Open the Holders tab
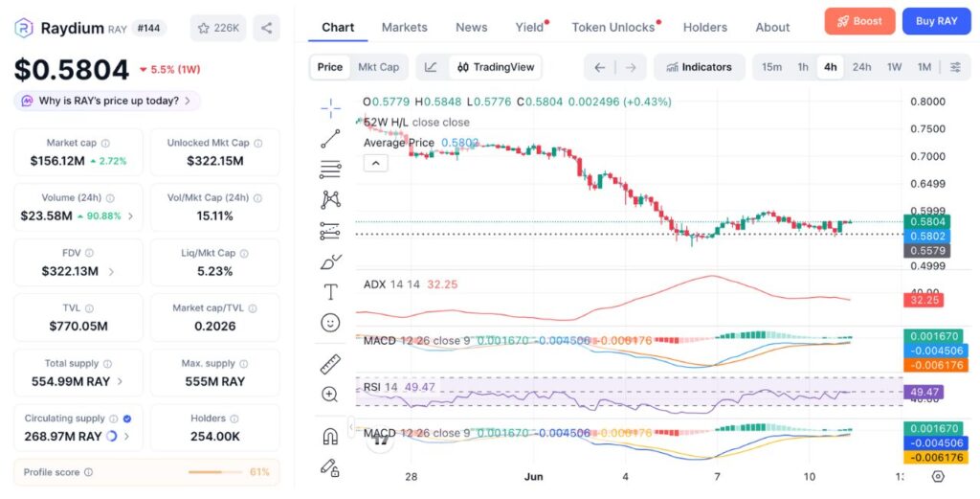The image size is (980, 499). pyautogui.click(x=705, y=28)
